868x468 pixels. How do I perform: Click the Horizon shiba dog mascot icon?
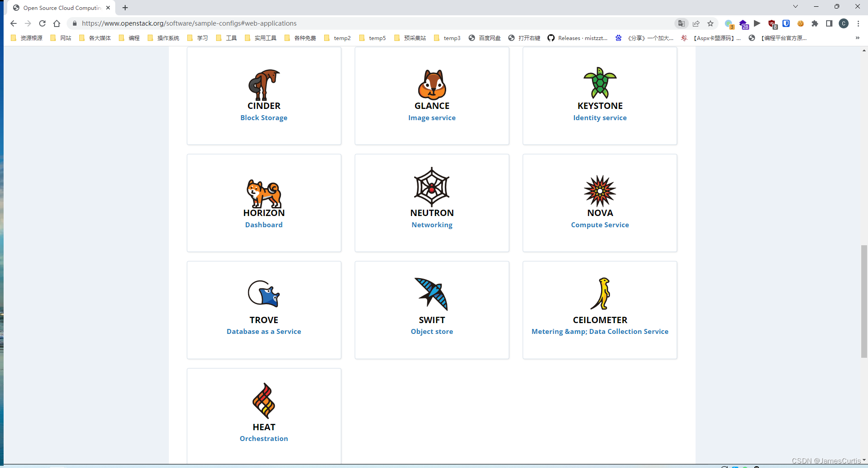(264, 193)
